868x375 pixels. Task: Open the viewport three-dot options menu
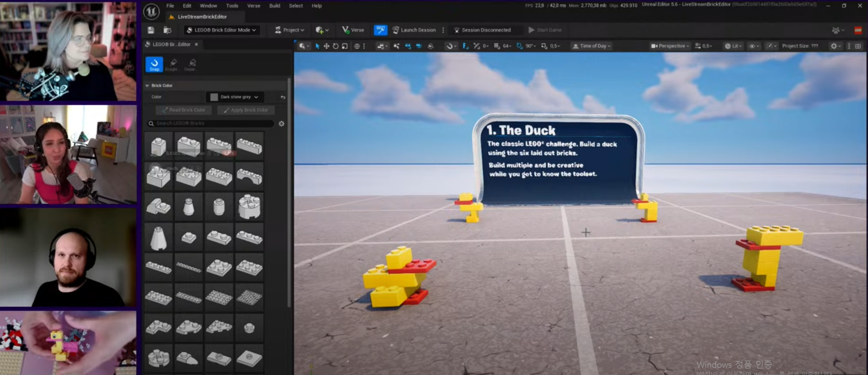pos(849,46)
